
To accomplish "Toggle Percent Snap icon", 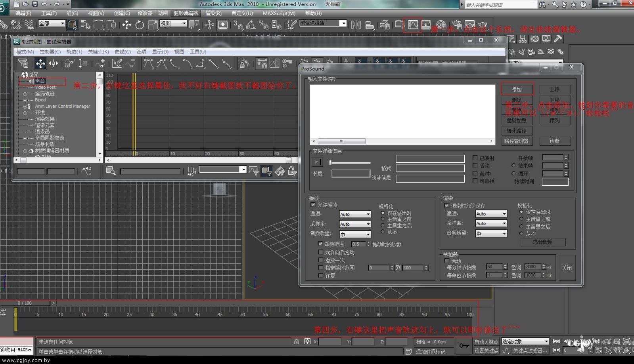I will pyautogui.click(x=263, y=25).
